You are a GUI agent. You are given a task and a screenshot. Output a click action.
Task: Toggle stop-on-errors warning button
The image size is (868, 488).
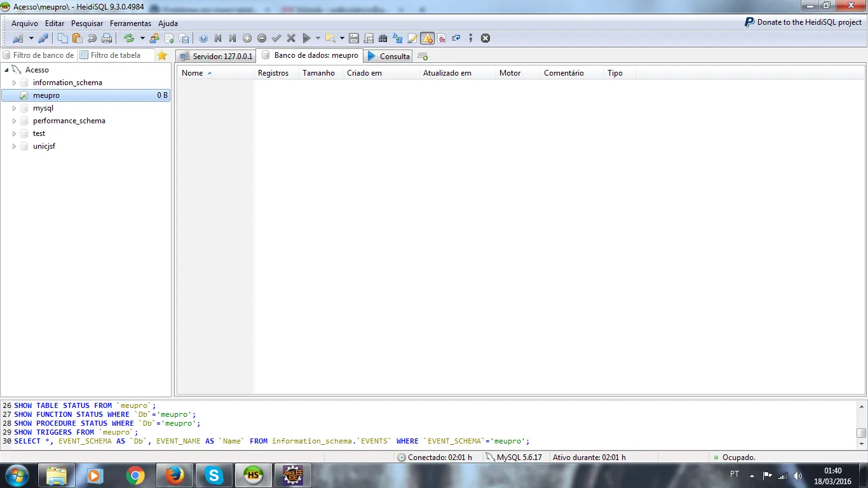427,38
